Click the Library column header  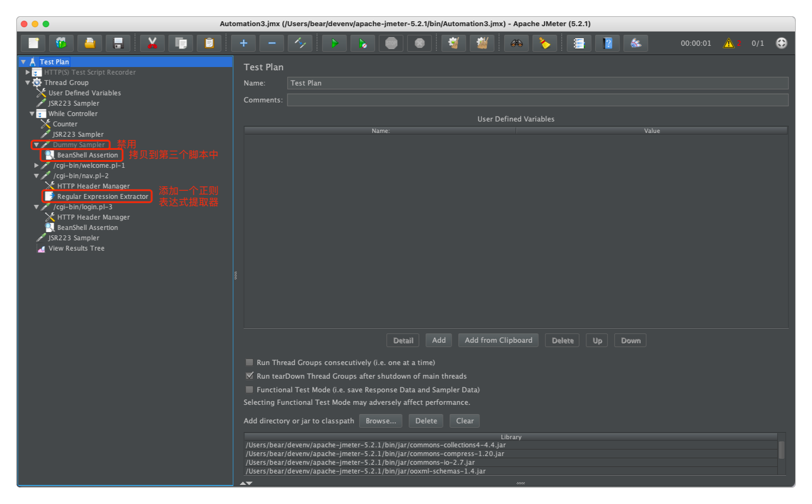(x=511, y=437)
